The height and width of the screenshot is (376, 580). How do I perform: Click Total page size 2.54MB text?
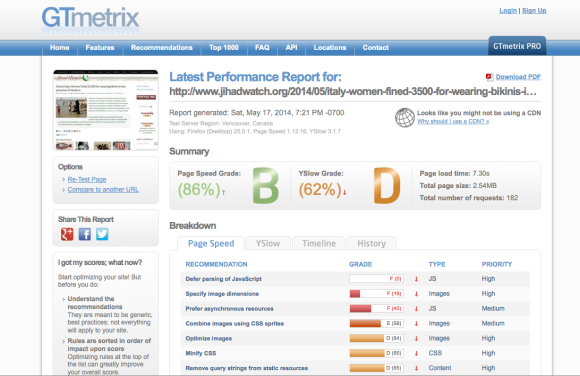(458, 186)
